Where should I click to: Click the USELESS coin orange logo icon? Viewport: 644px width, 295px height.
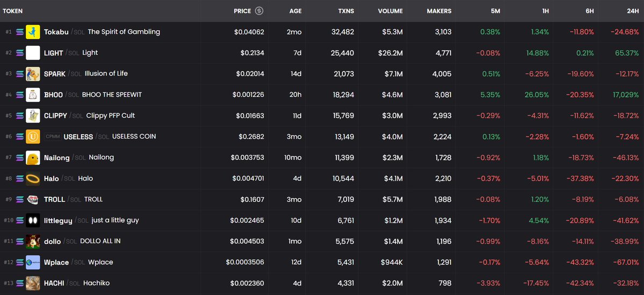[33, 136]
